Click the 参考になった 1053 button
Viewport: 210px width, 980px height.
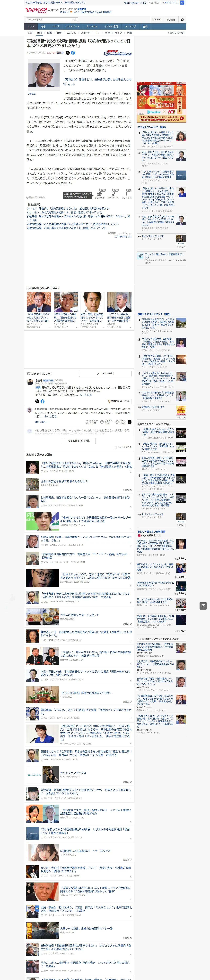tap(119, 401)
